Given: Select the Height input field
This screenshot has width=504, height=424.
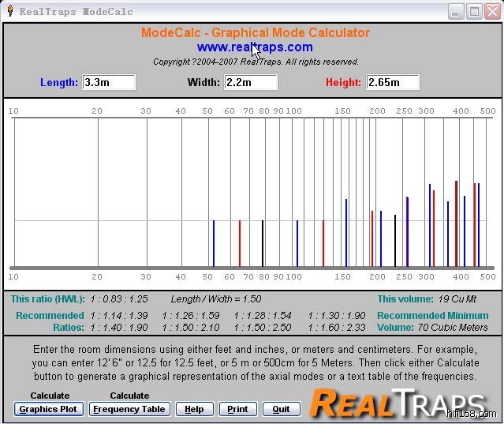Looking at the screenshot, I should tap(392, 82).
